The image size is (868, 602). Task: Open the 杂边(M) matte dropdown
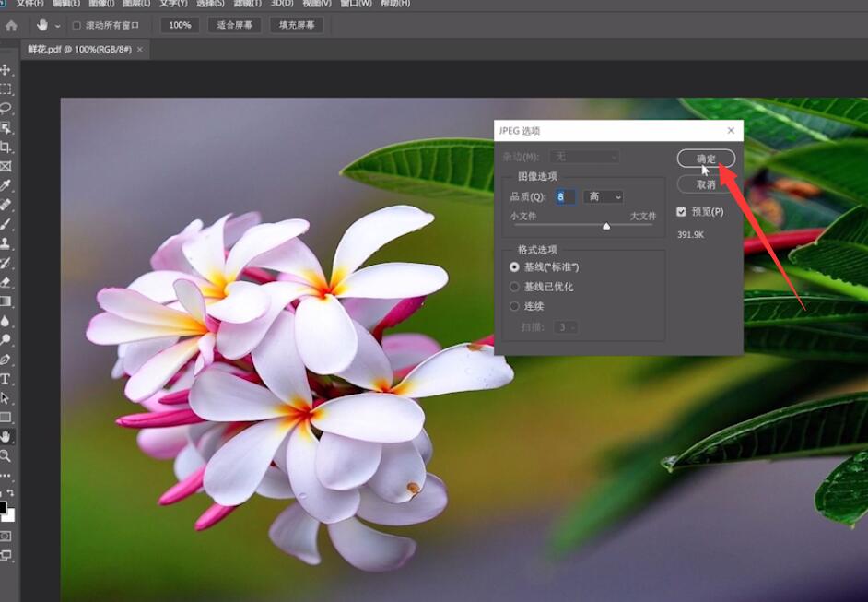584,158
